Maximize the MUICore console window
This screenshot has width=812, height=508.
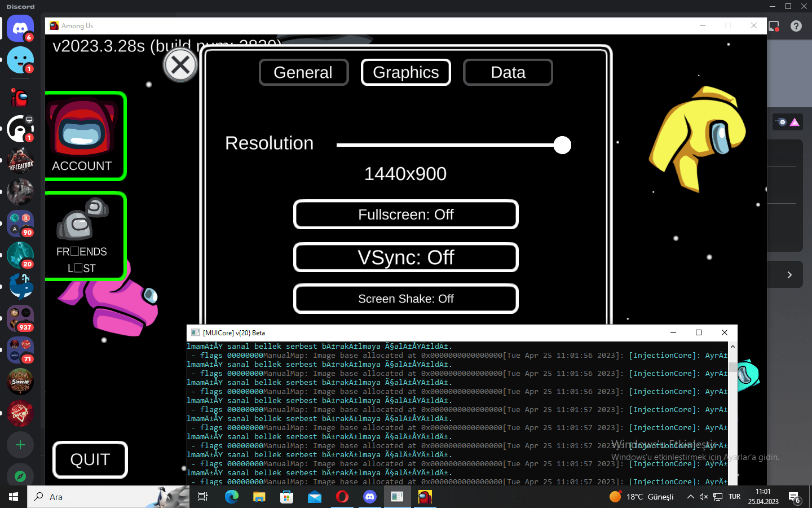tap(699, 332)
